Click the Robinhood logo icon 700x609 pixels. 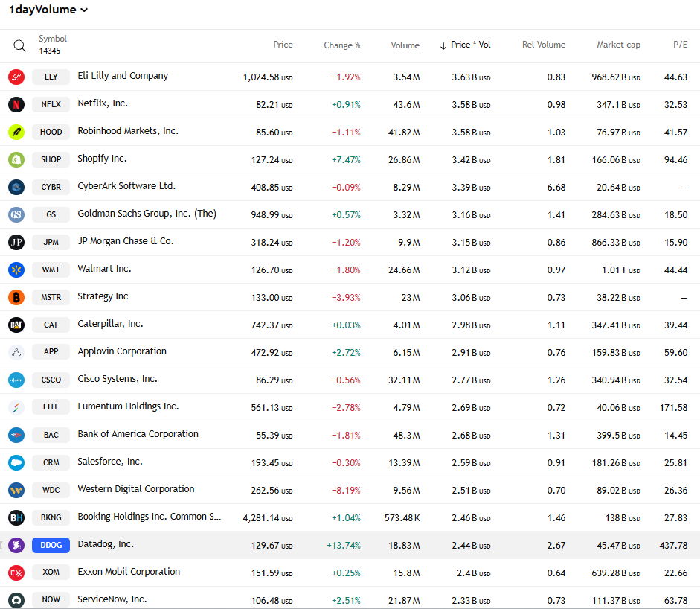[16, 133]
